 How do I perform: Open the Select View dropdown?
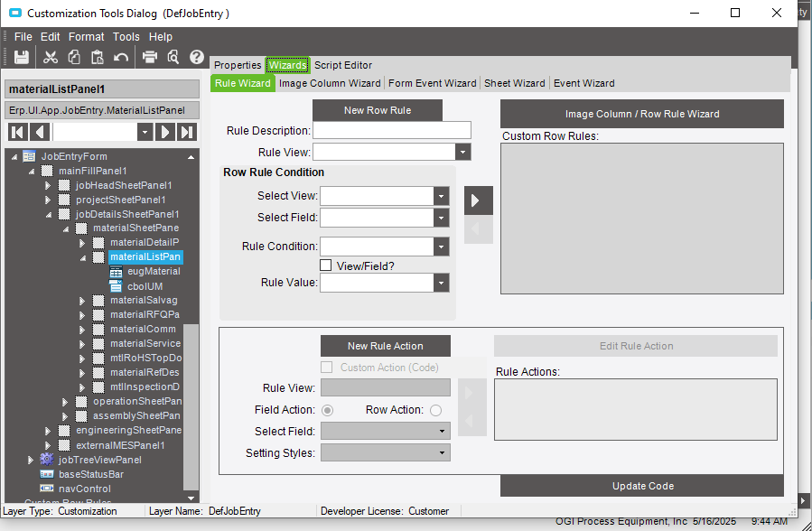click(x=441, y=196)
